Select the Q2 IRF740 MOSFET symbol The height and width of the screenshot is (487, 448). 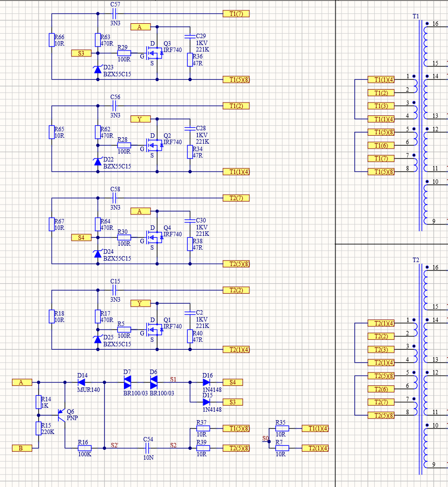click(155, 145)
